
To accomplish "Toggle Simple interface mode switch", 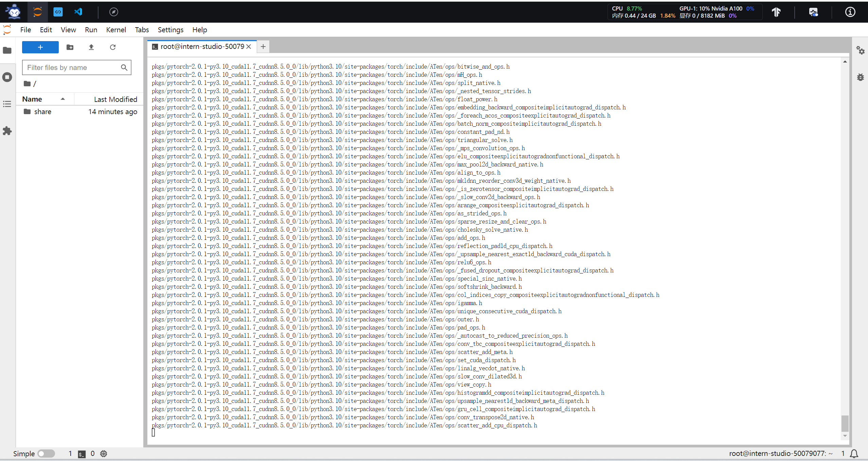I will pyautogui.click(x=46, y=454).
